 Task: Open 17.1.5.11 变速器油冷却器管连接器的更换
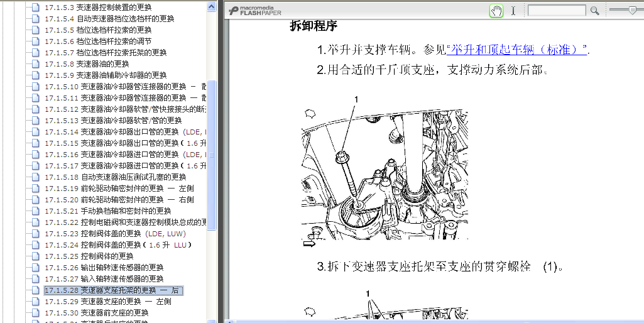pyautogui.click(x=125, y=98)
